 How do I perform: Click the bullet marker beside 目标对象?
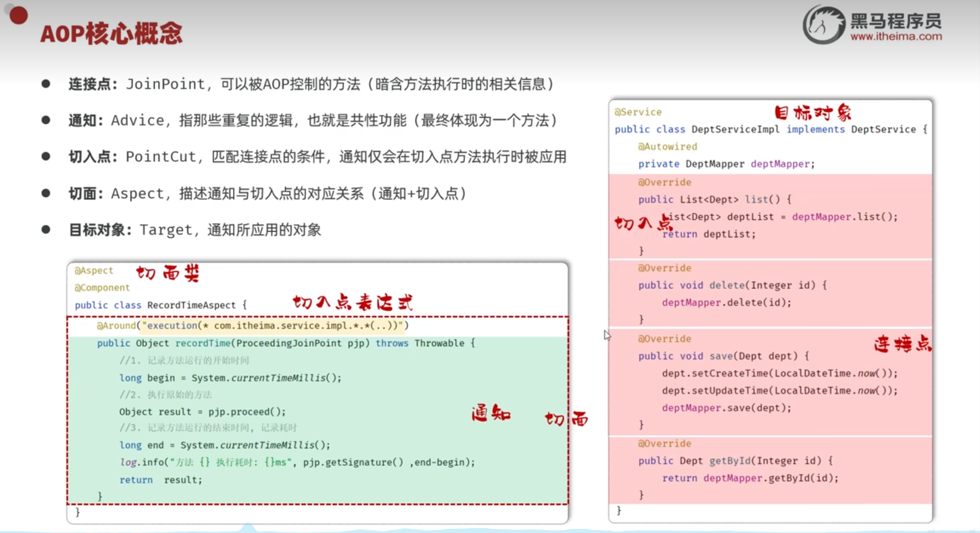46,229
